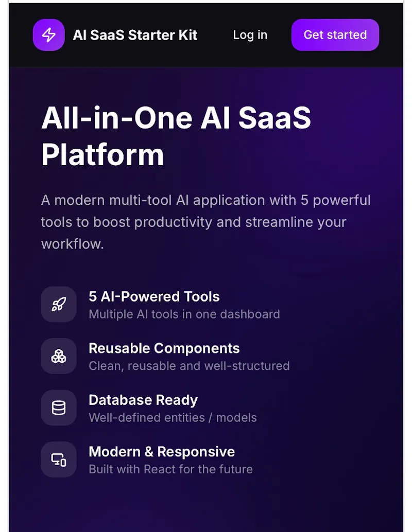Select the 'Database Ready' feature title
This screenshot has width=412, height=532.
143,400
